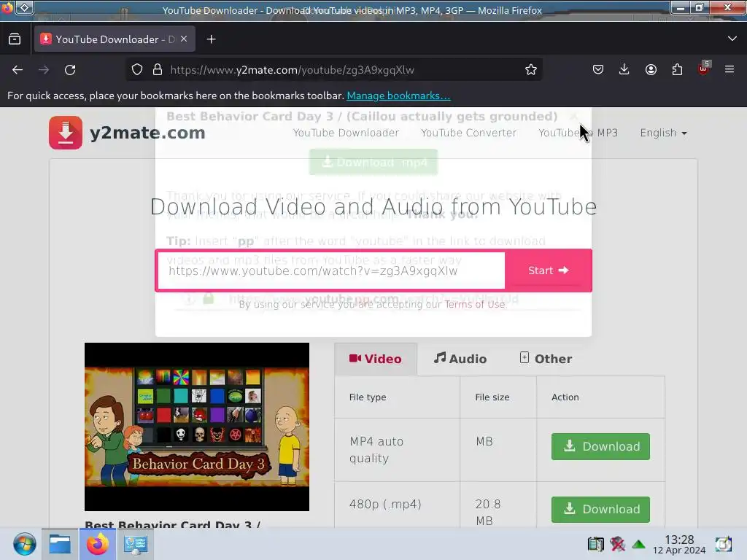Screen dimensions: 747x560
Task: Go forward with the forward arrow
Action: tap(44, 70)
